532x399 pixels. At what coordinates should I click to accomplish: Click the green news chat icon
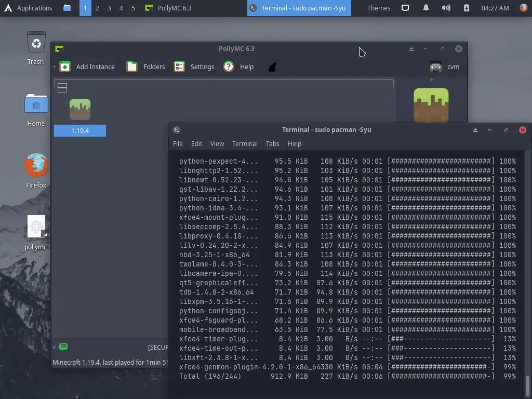63,347
